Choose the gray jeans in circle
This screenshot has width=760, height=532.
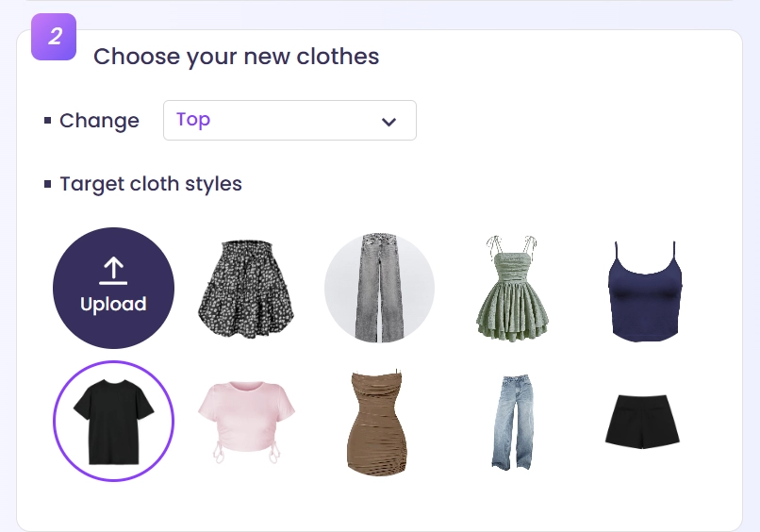point(379,289)
